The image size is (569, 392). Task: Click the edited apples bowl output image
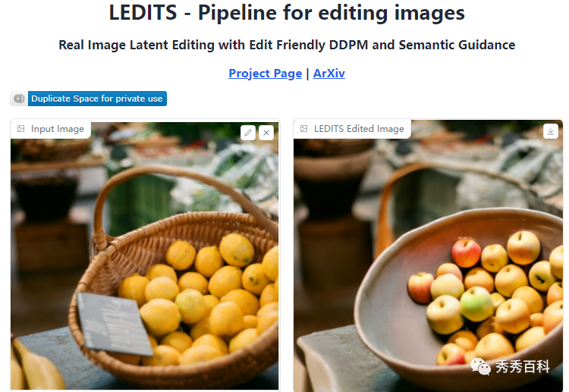(428, 256)
